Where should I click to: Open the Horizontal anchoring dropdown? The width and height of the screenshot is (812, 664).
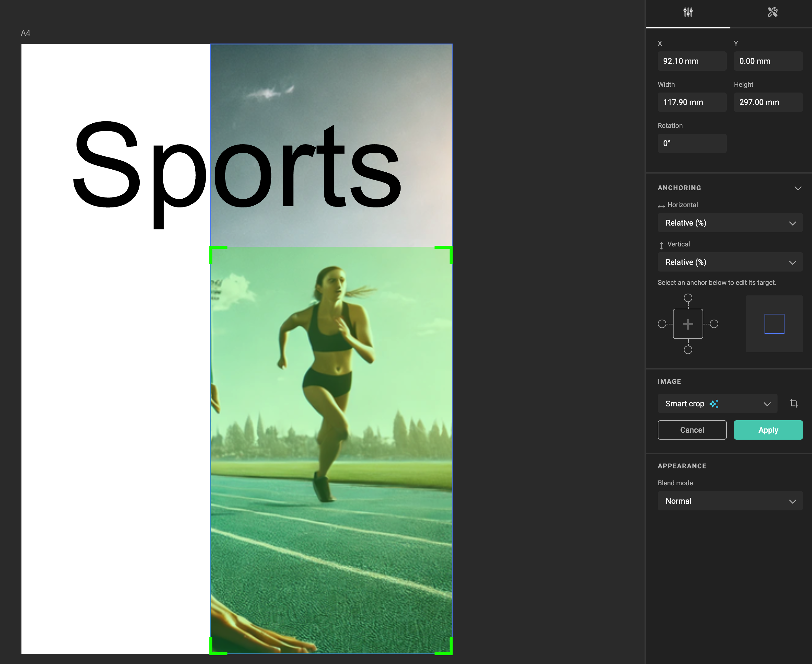tap(730, 223)
